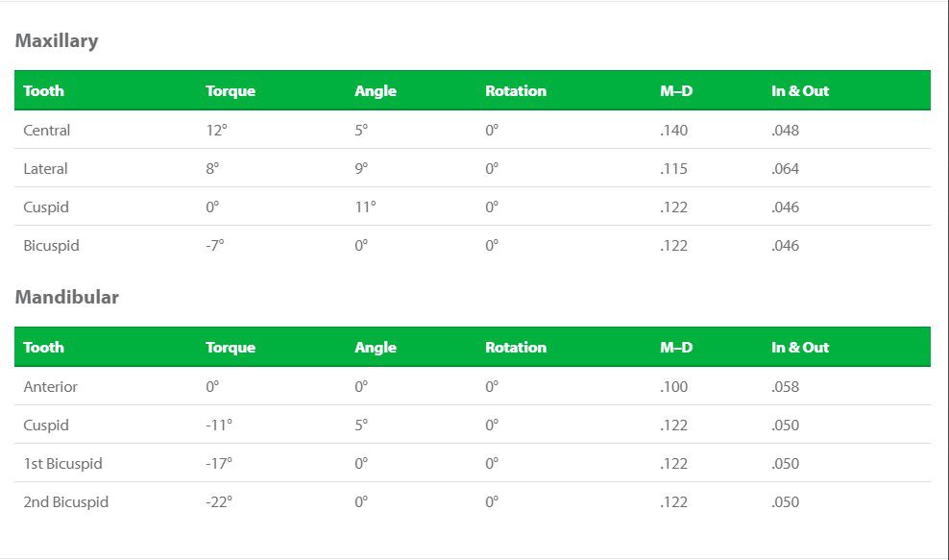
Task: Click the Mandibular Tooth column header
Action: point(43,348)
